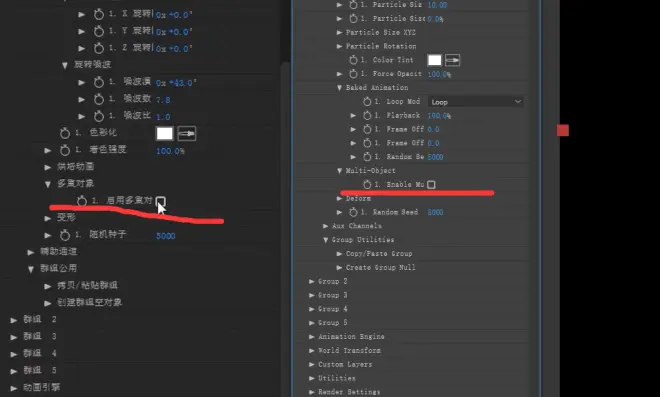
Task: Toggle stopwatch for Z 旋转 in left panel
Action: click(98, 48)
